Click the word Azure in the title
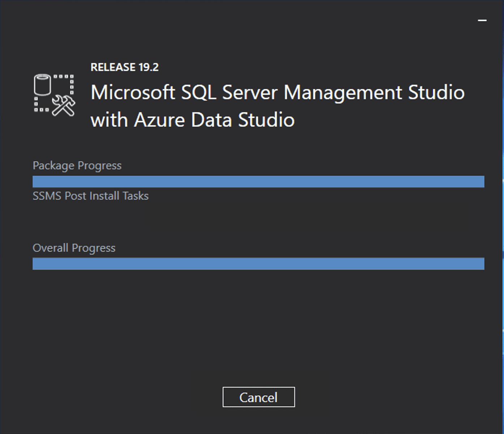The height and width of the screenshot is (434, 504). (x=159, y=120)
